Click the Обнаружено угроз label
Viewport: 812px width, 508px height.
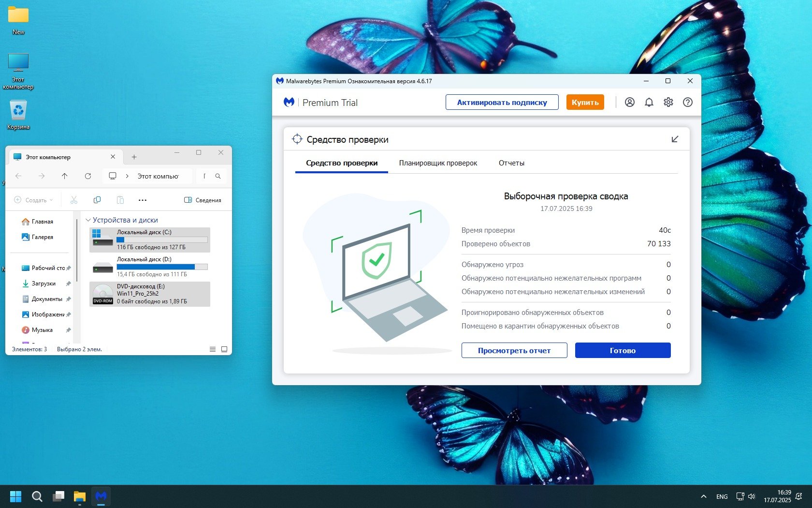493,265
